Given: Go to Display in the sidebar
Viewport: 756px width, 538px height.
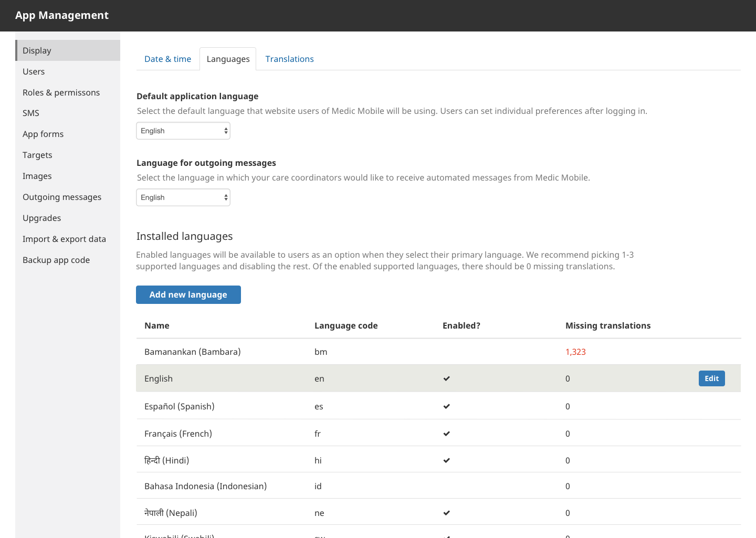Looking at the screenshot, I should (x=68, y=50).
